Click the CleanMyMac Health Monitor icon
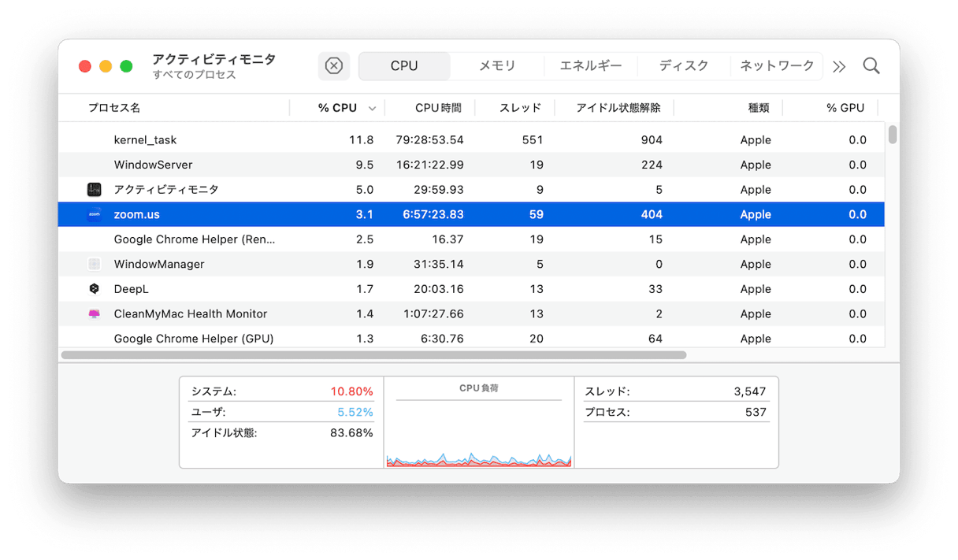 coord(95,313)
